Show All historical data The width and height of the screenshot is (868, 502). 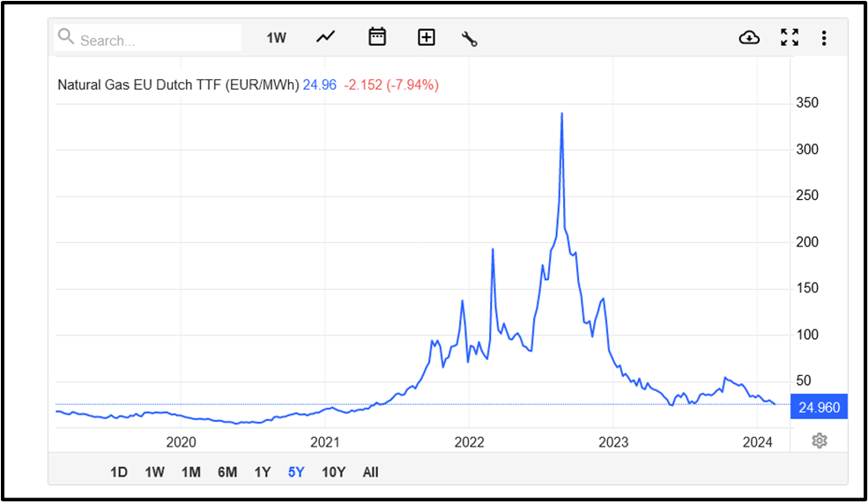tap(370, 472)
